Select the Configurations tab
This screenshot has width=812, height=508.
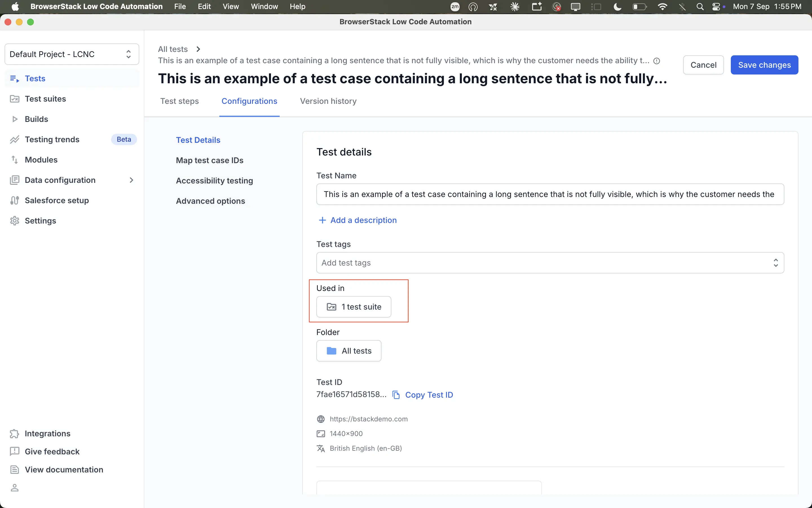(249, 101)
